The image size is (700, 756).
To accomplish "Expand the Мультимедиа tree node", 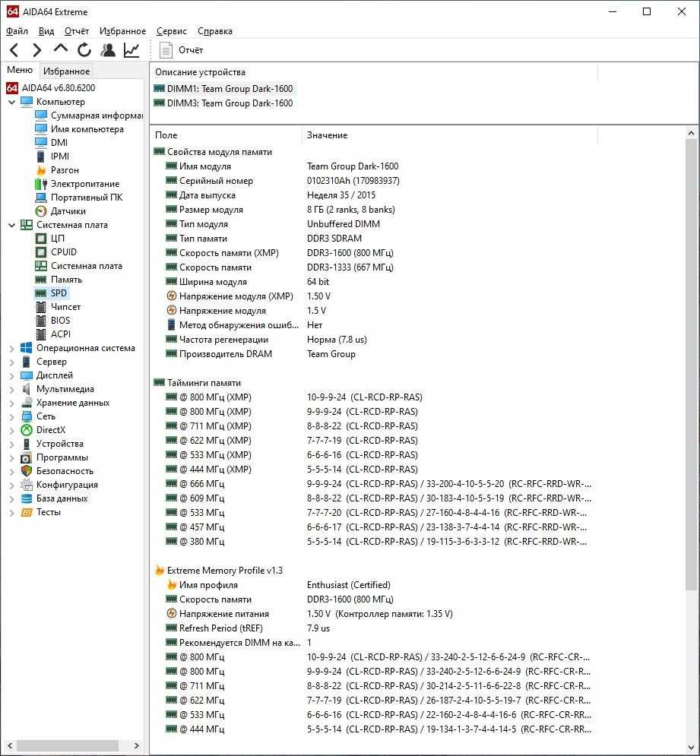I will pos(11,389).
